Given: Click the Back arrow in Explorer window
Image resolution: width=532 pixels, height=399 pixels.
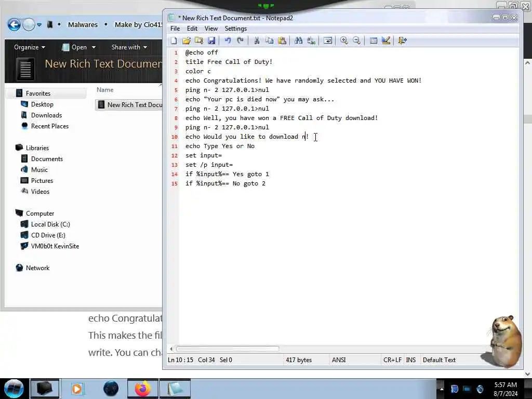Looking at the screenshot, I should pos(14,24).
